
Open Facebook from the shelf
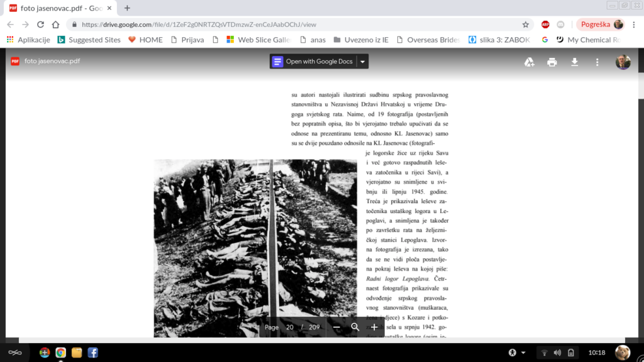(x=92, y=353)
